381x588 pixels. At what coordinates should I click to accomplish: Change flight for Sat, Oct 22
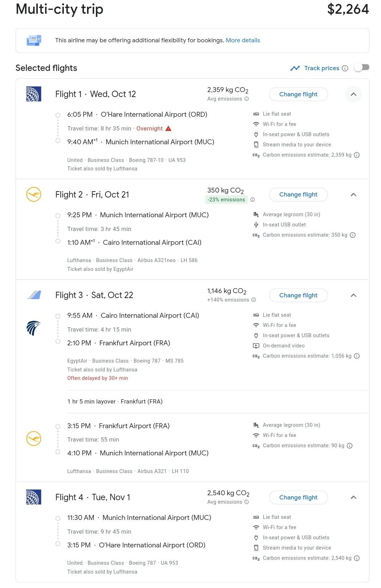[298, 295]
